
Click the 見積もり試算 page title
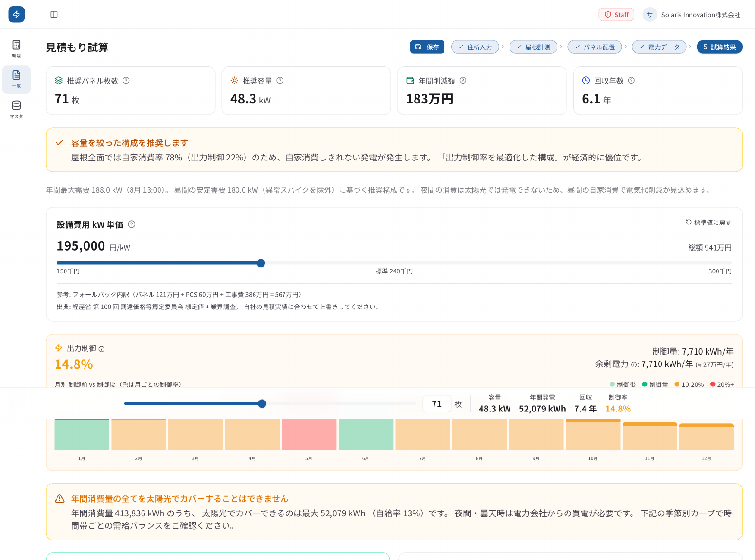tap(77, 47)
